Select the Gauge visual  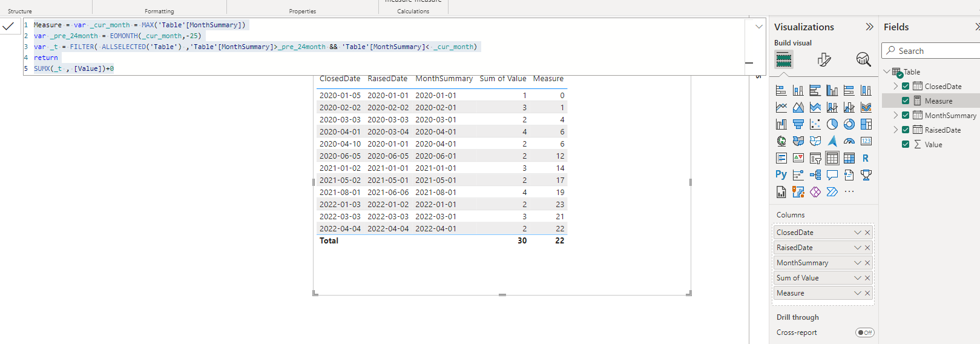tap(849, 141)
